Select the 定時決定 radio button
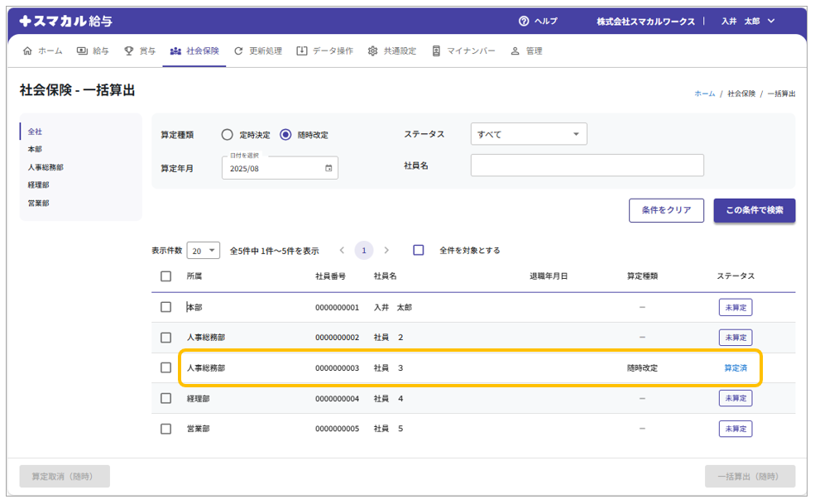This screenshot has width=815, height=504. (228, 135)
